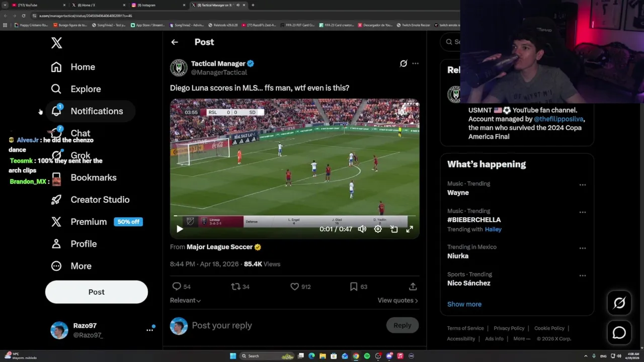Click the 85.4K Views count
644x362 pixels.
[x=262, y=264]
